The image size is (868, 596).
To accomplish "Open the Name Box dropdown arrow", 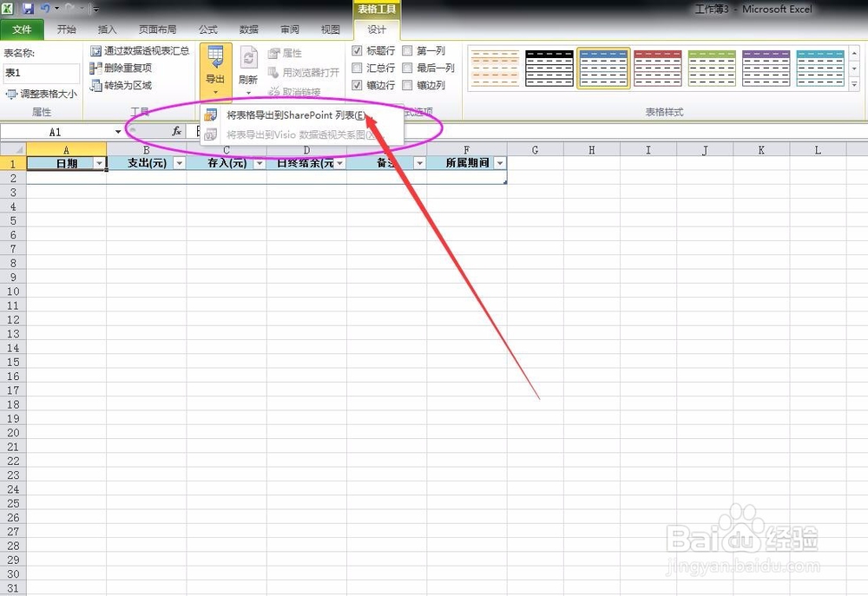I will pos(118,132).
